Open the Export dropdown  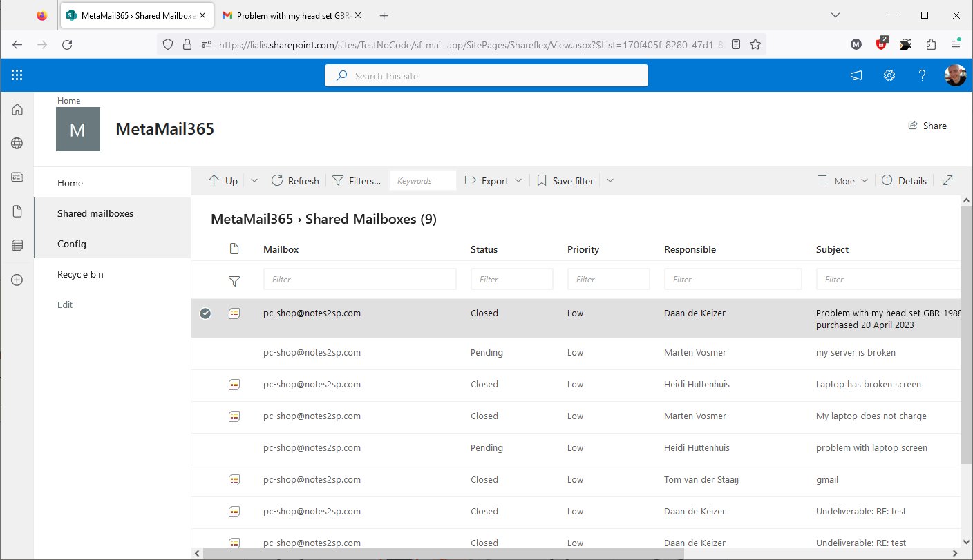(x=493, y=181)
